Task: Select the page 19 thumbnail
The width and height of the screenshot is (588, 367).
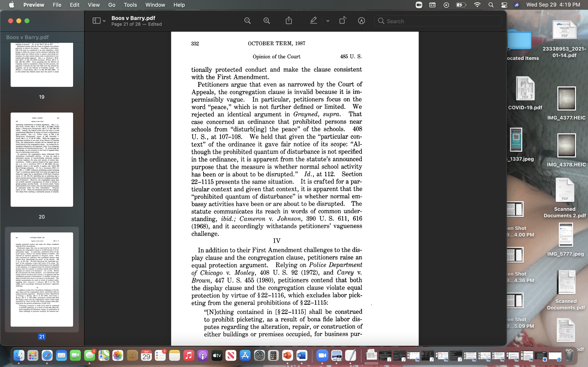Action: [42, 64]
